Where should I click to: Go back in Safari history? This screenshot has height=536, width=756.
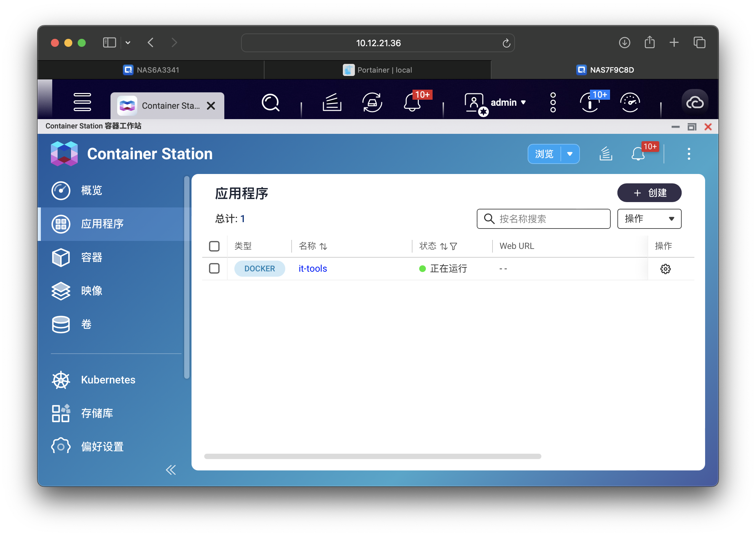151,42
